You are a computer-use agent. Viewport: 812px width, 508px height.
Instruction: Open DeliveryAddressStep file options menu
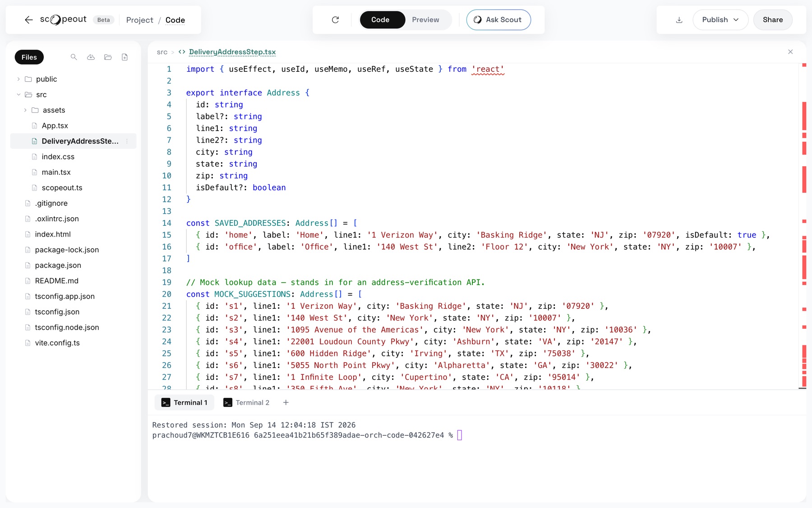pyautogui.click(x=127, y=141)
